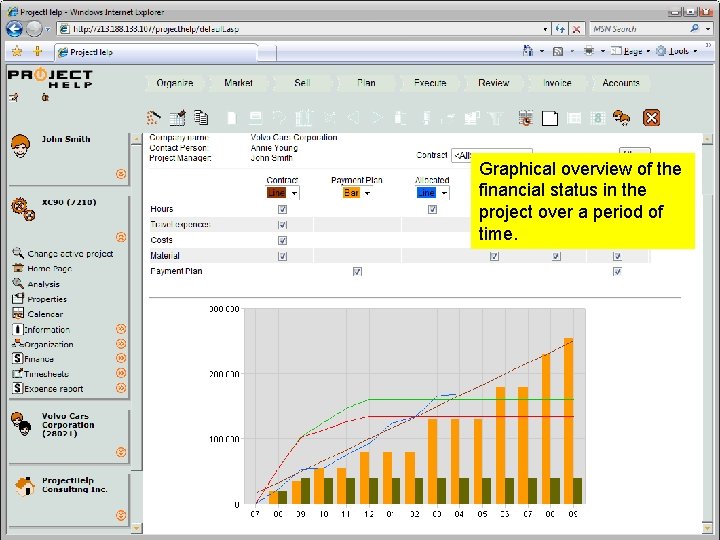This screenshot has width=720, height=540.
Task: Click the calendar clock toolbar icon
Action: (525, 118)
